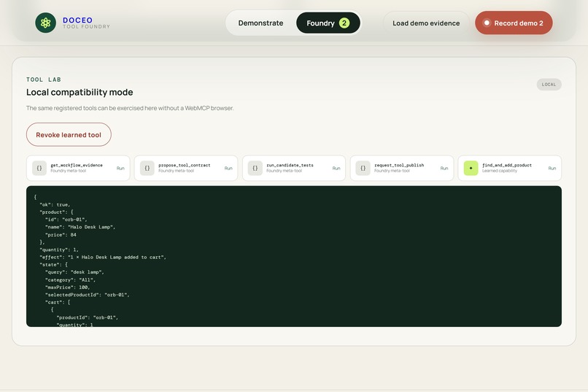Click the run_candidate_tests tool name
The height and width of the screenshot is (392, 588).
(x=290, y=165)
